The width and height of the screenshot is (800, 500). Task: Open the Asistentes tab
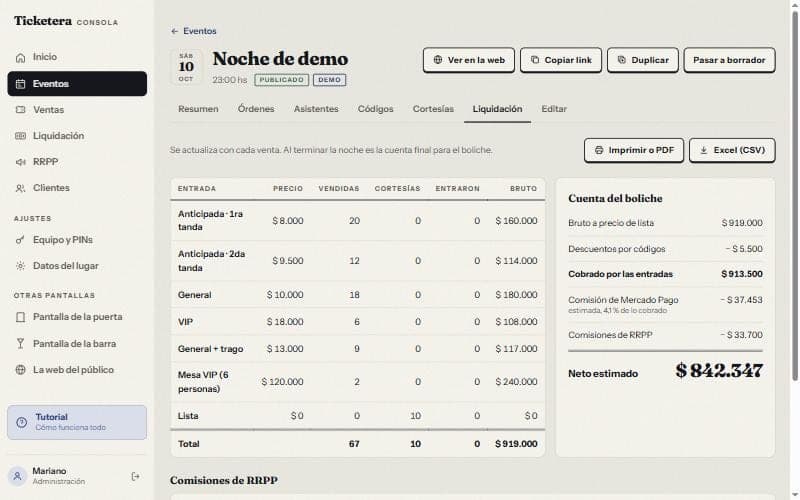pos(316,109)
